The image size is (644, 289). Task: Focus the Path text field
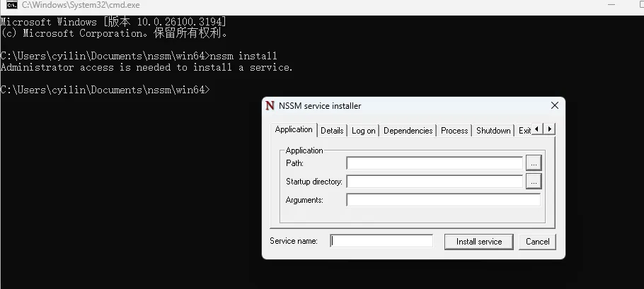tap(434, 163)
